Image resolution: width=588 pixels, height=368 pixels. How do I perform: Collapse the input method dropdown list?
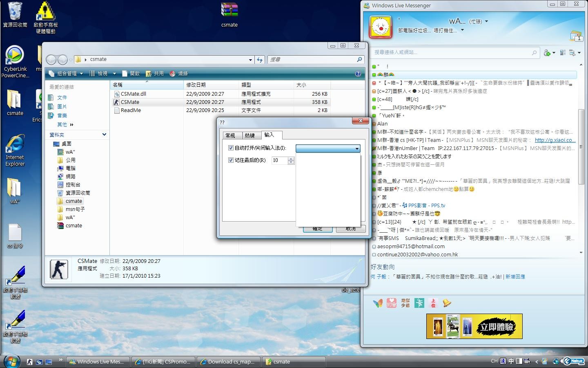[356, 148]
